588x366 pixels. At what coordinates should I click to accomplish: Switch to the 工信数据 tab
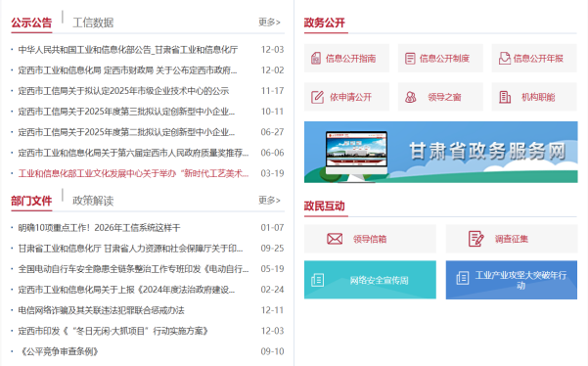(93, 23)
